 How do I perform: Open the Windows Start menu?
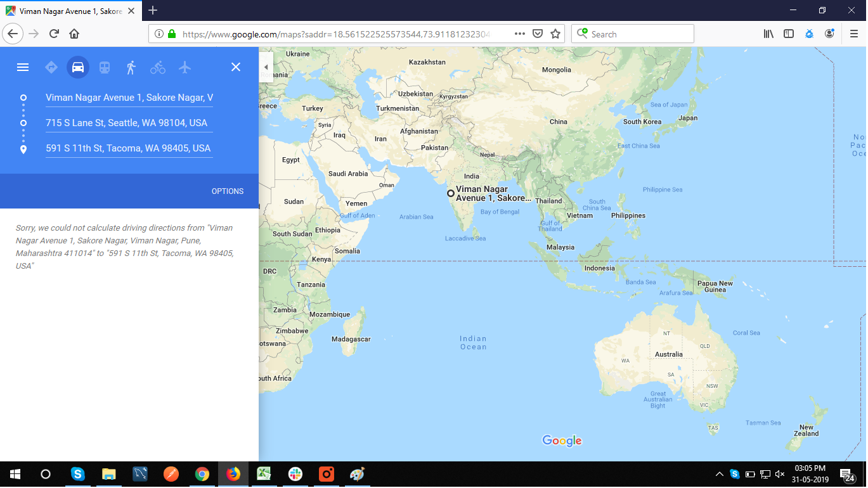(x=15, y=474)
